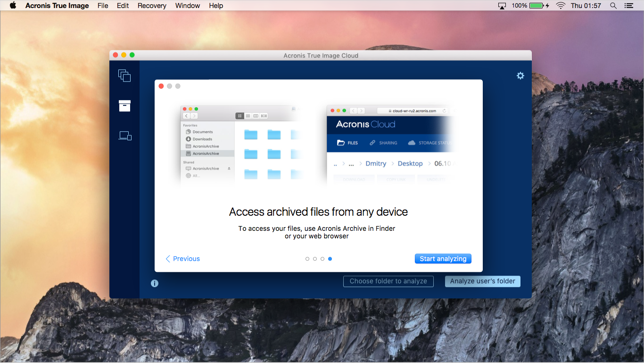Click the 'Access archived files from any device' heading
The width and height of the screenshot is (644, 363).
pyautogui.click(x=319, y=212)
